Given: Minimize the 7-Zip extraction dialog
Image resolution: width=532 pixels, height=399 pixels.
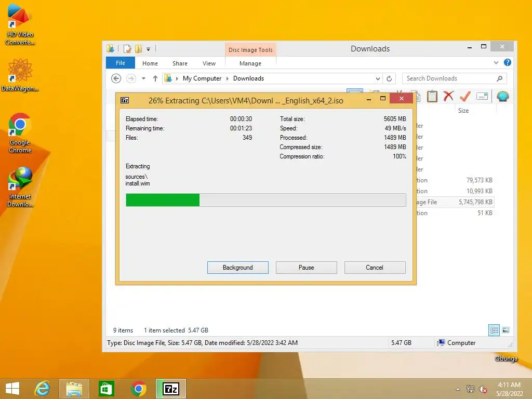Looking at the screenshot, I should (369, 99).
